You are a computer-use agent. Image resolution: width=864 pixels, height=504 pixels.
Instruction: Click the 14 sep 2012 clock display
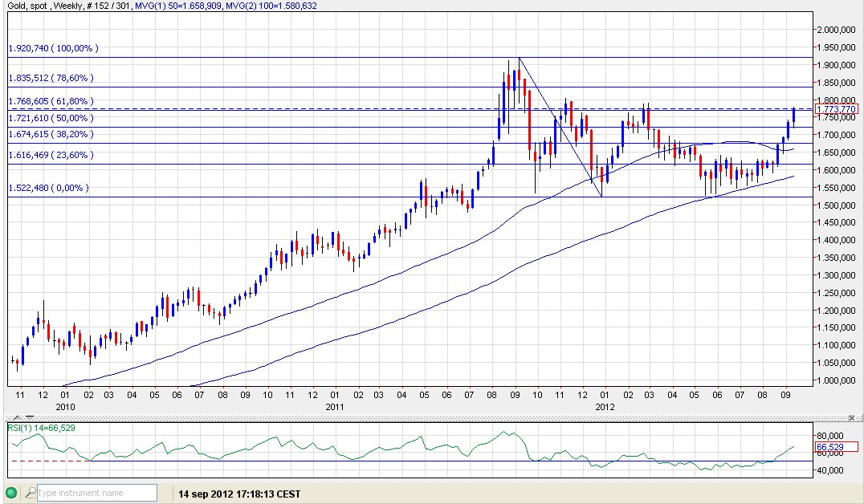point(240,494)
